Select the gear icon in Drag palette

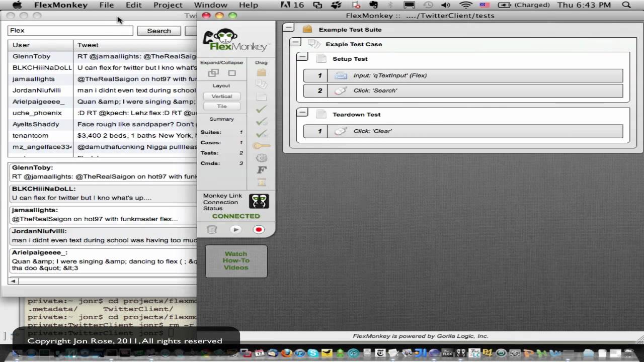pyautogui.click(x=261, y=158)
